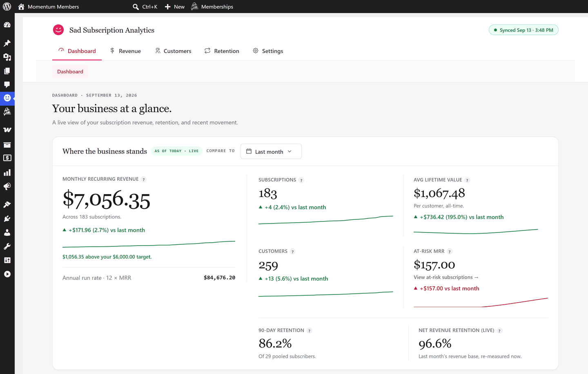This screenshot has width=588, height=374.
Task: Open the WordPress Dashboard gauge icon
Action: pos(7,25)
